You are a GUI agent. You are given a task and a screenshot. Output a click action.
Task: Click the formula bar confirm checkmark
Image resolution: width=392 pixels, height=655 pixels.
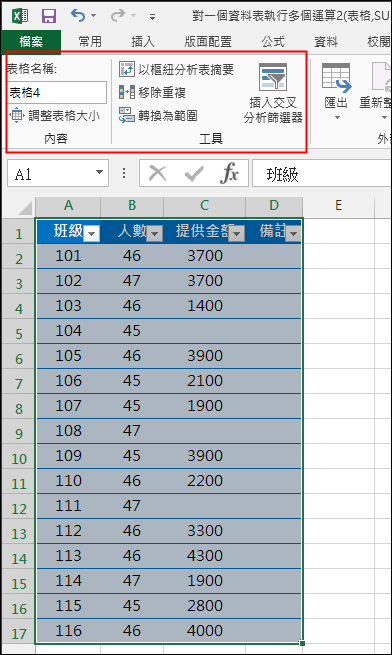point(194,173)
